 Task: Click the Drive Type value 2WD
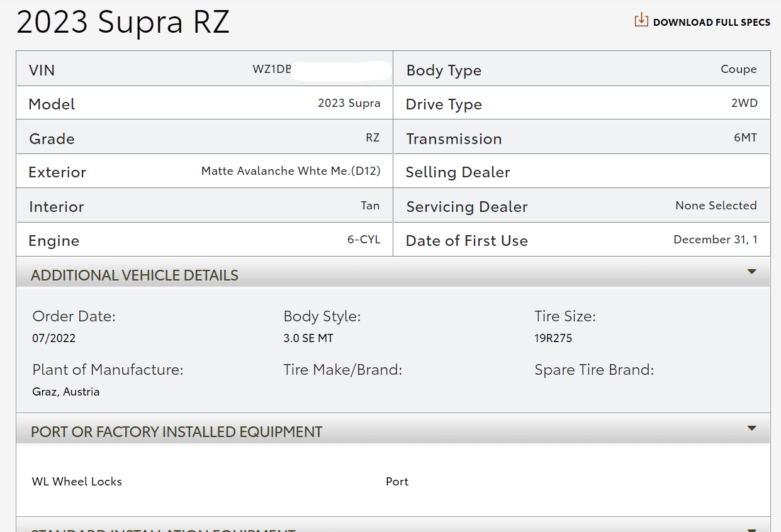pos(744,103)
